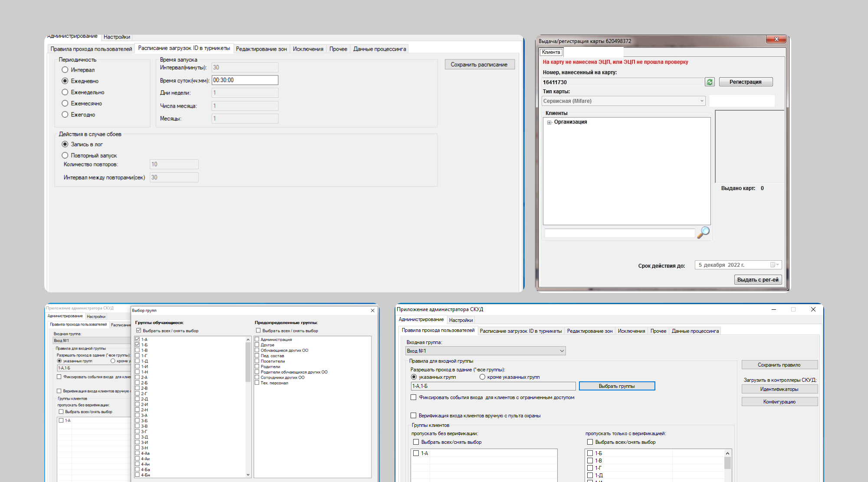Open the Данные процессинга tab
This screenshot has width=868, height=482.
click(x=379, y=49)
